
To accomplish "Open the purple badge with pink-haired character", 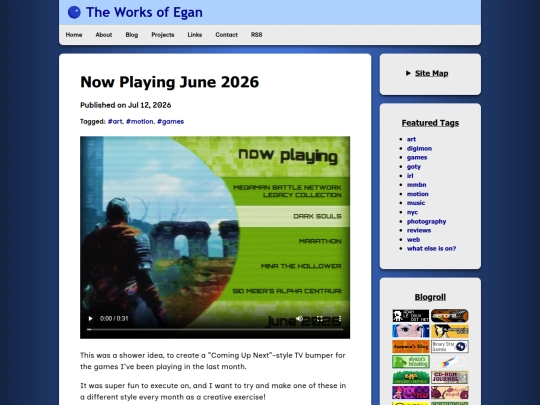I will (411, 392).
